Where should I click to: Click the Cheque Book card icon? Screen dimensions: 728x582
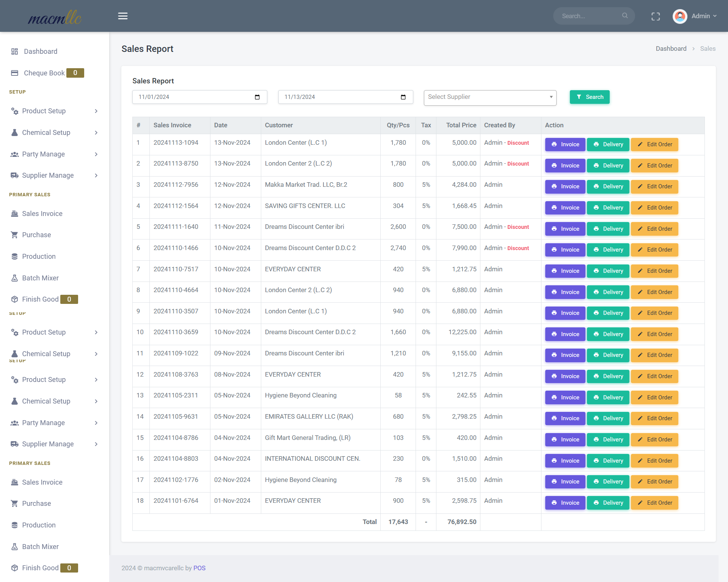point(14,73)
